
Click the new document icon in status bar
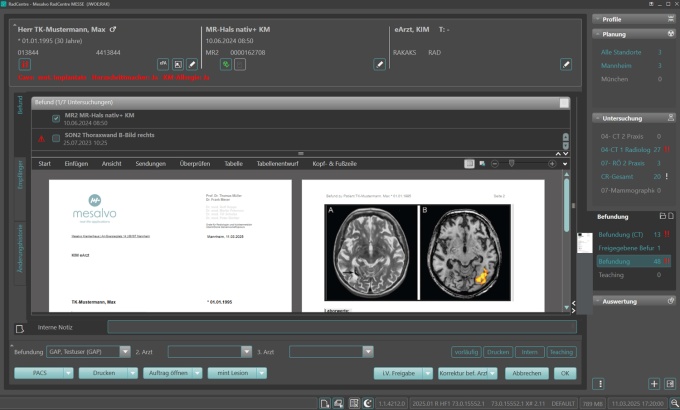tap(324, 403)
